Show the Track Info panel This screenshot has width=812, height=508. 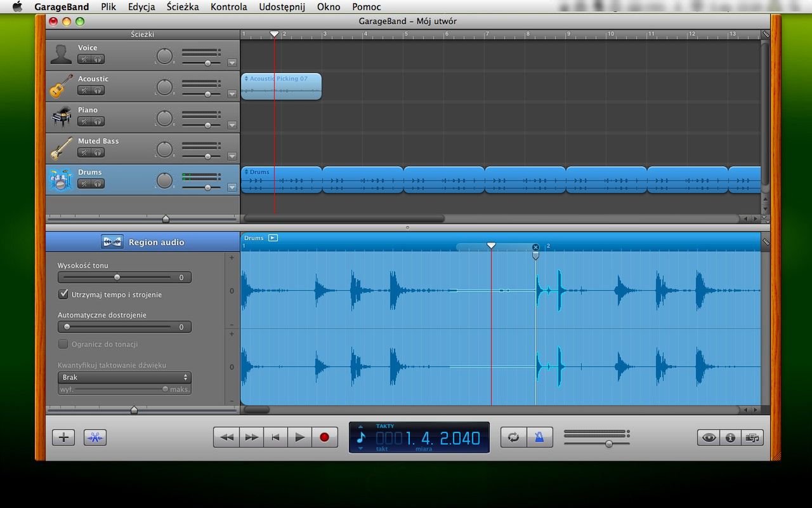(730, 438)
